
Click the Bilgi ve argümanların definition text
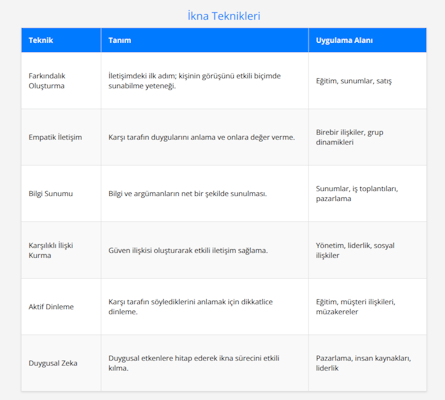tap(187, 193)
